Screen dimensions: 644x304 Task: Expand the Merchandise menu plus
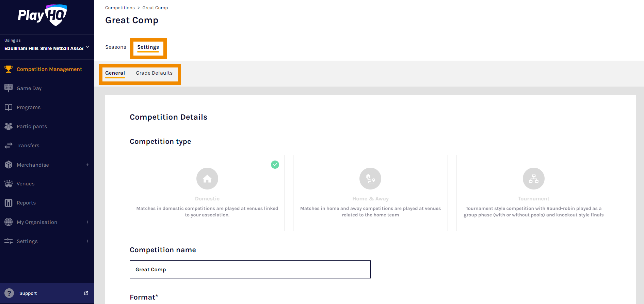click(x=87, y=165)
